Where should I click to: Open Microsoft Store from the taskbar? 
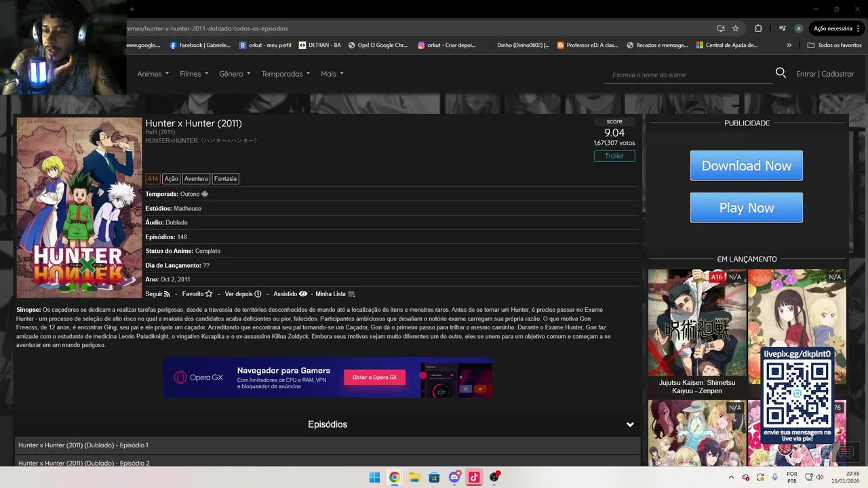point(434,477)
